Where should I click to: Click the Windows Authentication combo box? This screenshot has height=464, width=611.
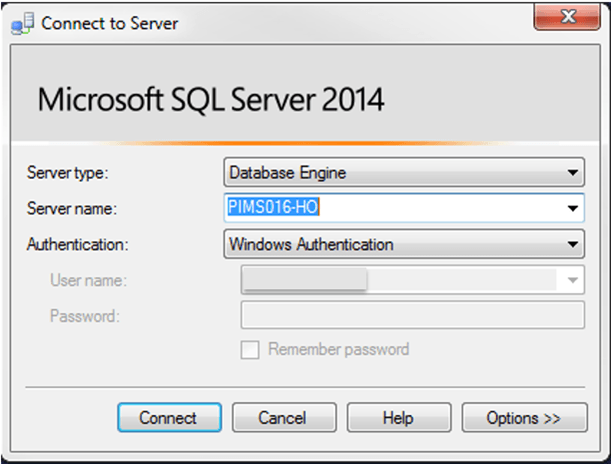[x=404, y=244]
